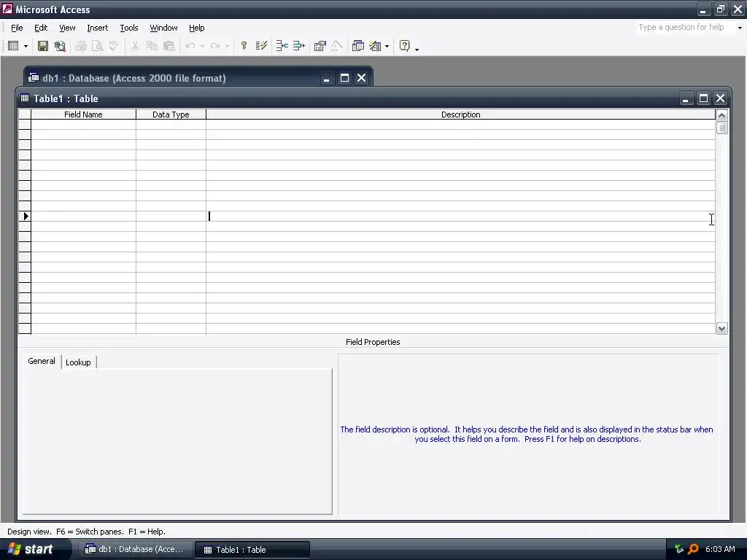Open the File menu
747x560 pixels.
point(17,28)
